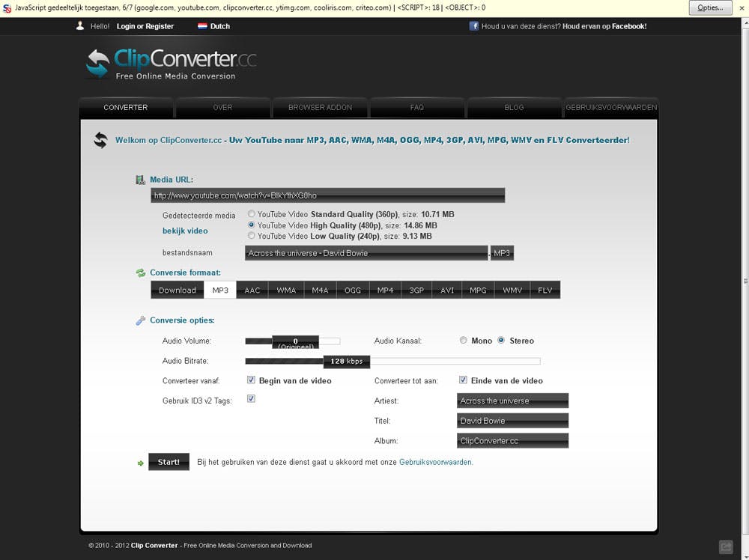Toggle Begin van de video checkbox
The image size is (749, 560).
coord(251,380)
